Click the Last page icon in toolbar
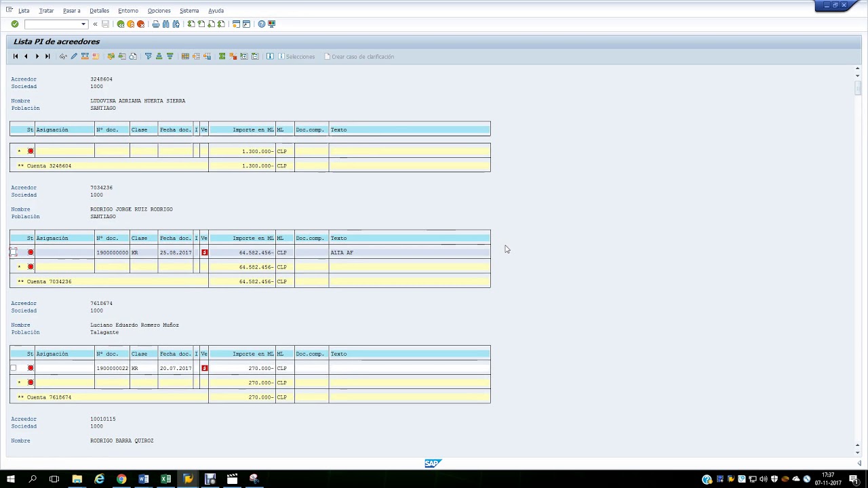The width and height of the screenshot is (868, 488). [x=221, y=24]
